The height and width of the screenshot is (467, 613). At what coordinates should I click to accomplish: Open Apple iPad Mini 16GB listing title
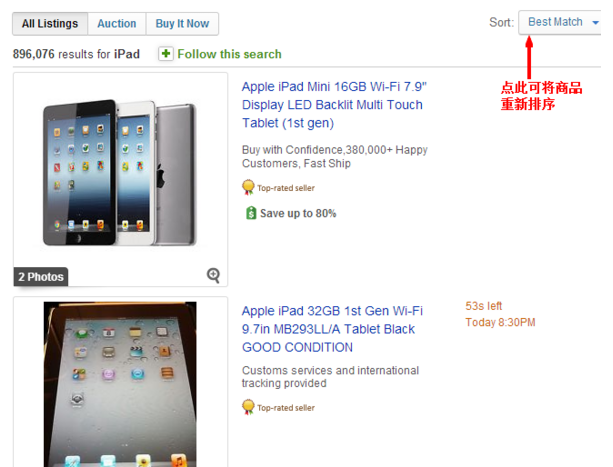pyautogui.click(x=334, y=105)
